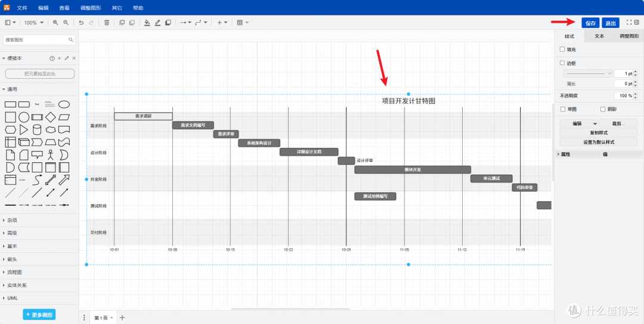This screenshot has width=644, height=324.
Task: Click the 裁剪... crop button
Action: [618, 124]
